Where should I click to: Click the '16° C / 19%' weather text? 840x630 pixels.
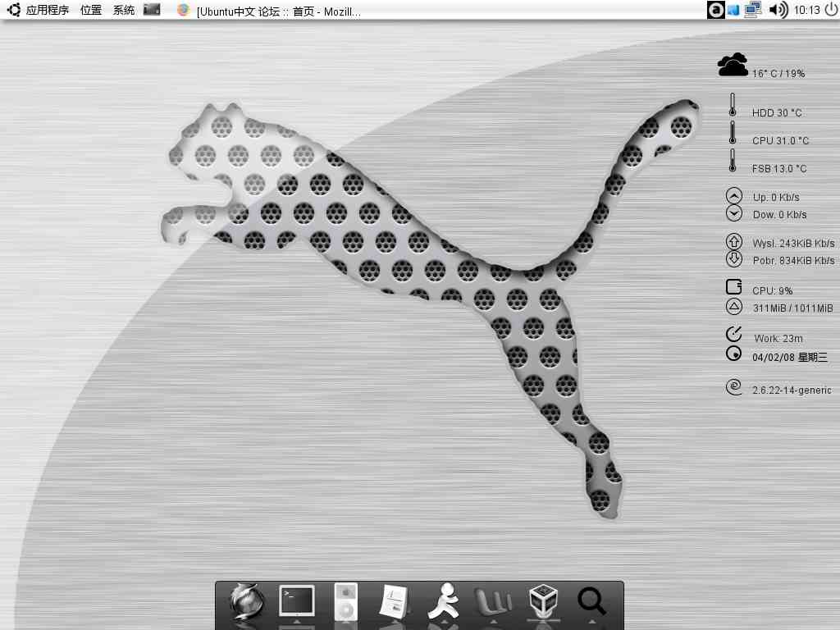pyautogui.click(x=778, y=73)
